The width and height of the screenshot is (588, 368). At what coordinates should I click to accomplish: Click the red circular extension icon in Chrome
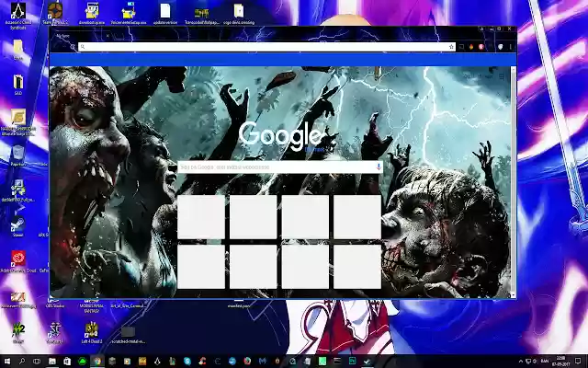point(481,47)
